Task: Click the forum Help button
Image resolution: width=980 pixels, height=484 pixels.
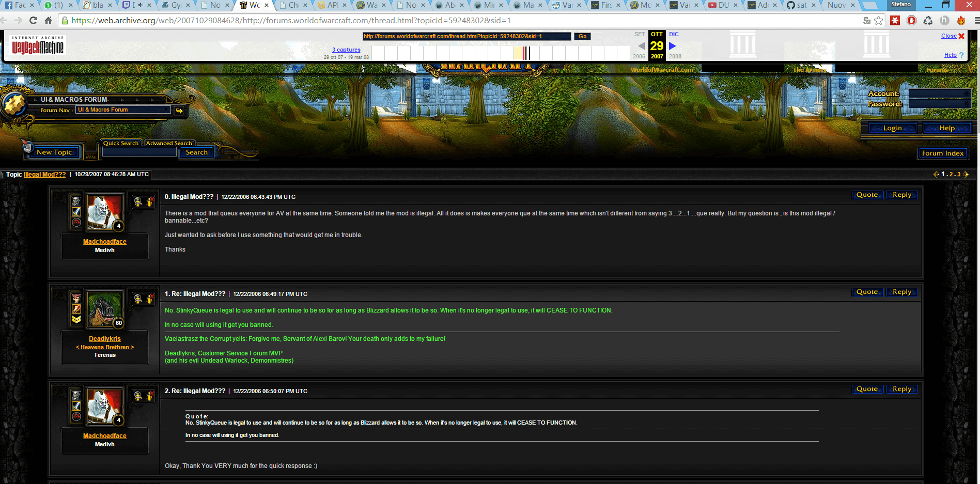Action: click(947, 128)
